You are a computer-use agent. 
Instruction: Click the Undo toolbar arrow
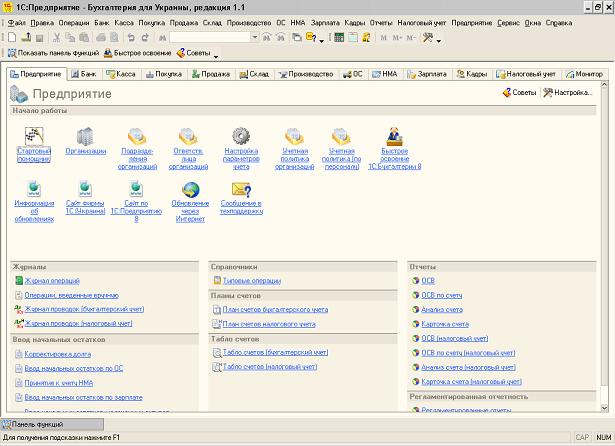[131, 38]
